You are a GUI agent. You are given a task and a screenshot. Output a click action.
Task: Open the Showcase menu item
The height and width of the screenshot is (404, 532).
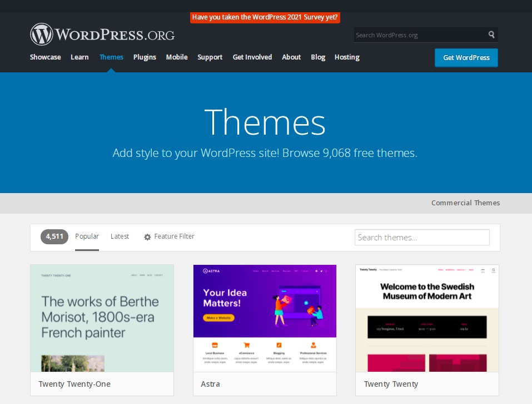tap(45, 57)
